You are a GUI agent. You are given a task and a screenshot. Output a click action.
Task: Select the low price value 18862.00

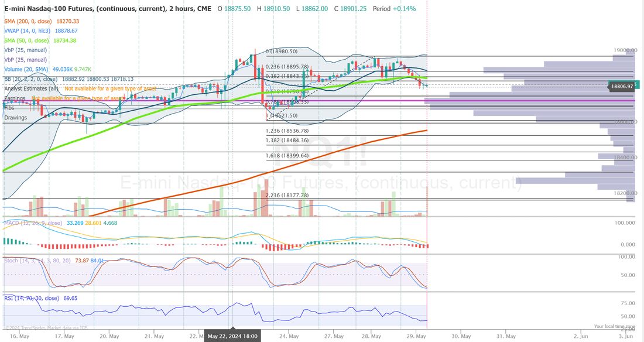314,9
